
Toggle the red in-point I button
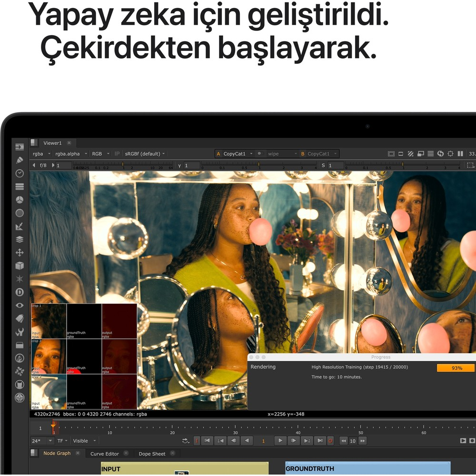coord(197,440)
